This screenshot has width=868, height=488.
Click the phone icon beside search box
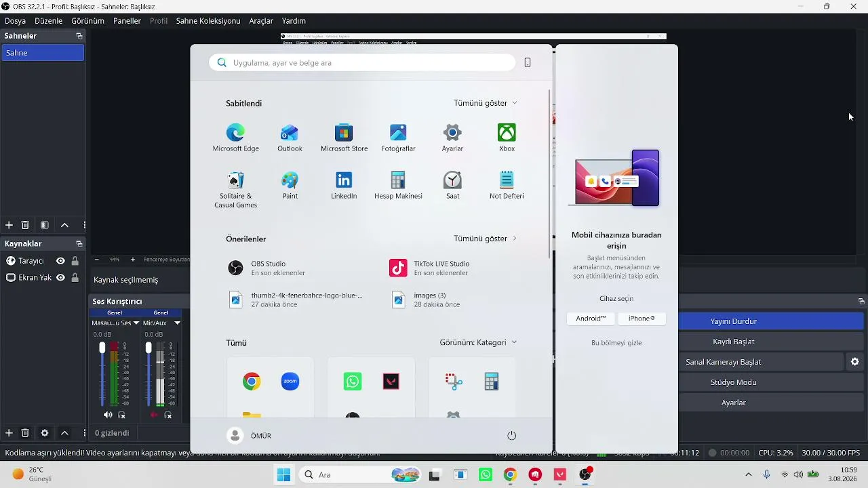click(528, 62)
